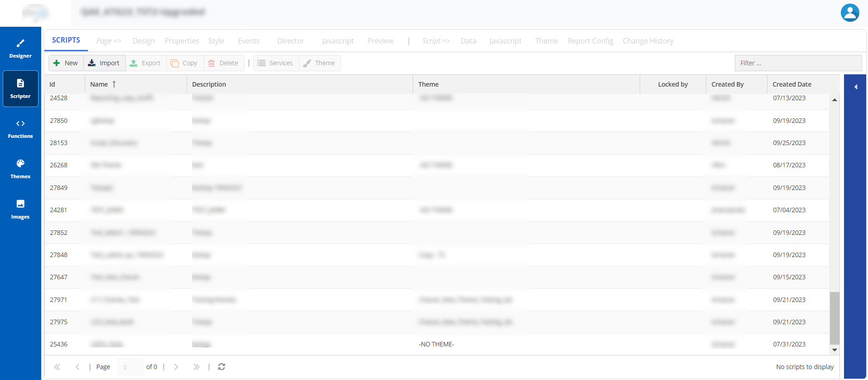Click the scrollbar down arrow
The image size is (868, 380).
[834, 350]
